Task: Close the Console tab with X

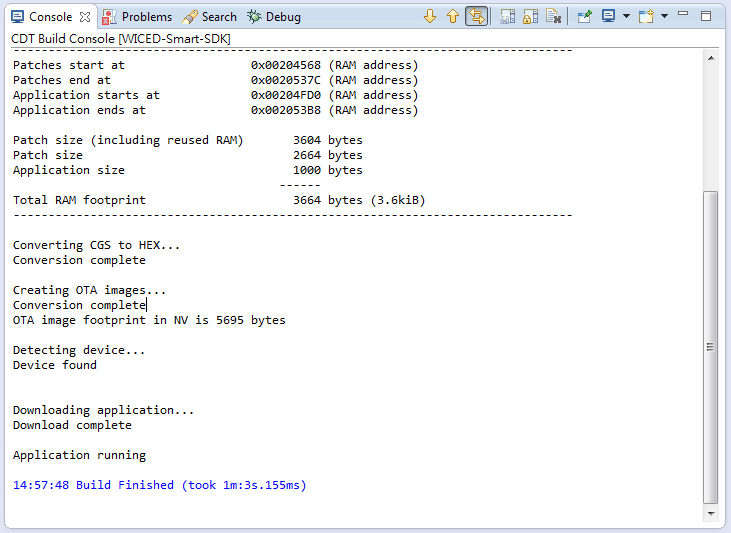Action: pyautogui.click(x=85, y=17)
